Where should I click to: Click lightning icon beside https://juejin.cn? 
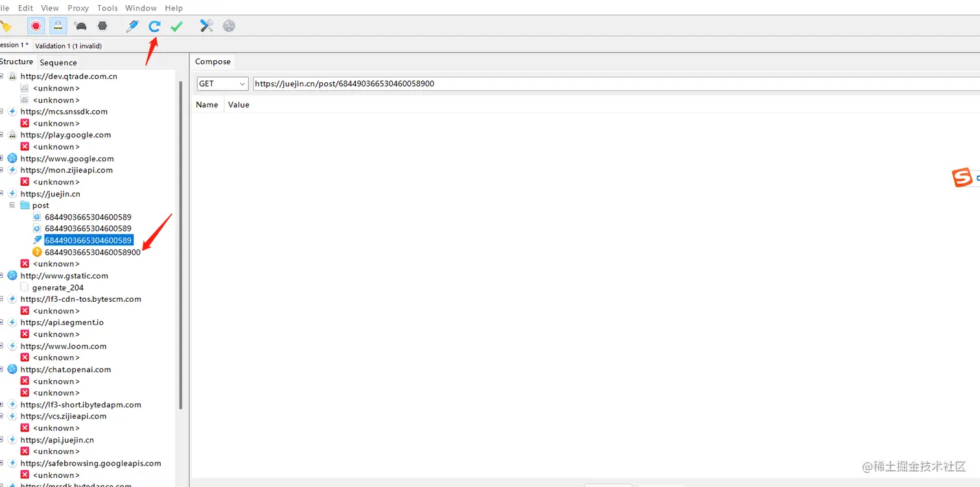click(x=12, y=194)
